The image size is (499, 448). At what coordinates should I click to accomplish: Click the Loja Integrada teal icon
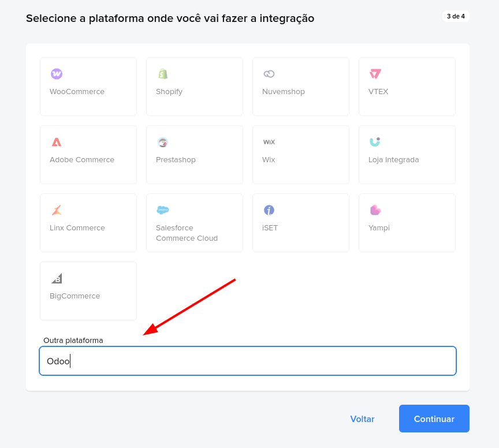coord(375,142)
